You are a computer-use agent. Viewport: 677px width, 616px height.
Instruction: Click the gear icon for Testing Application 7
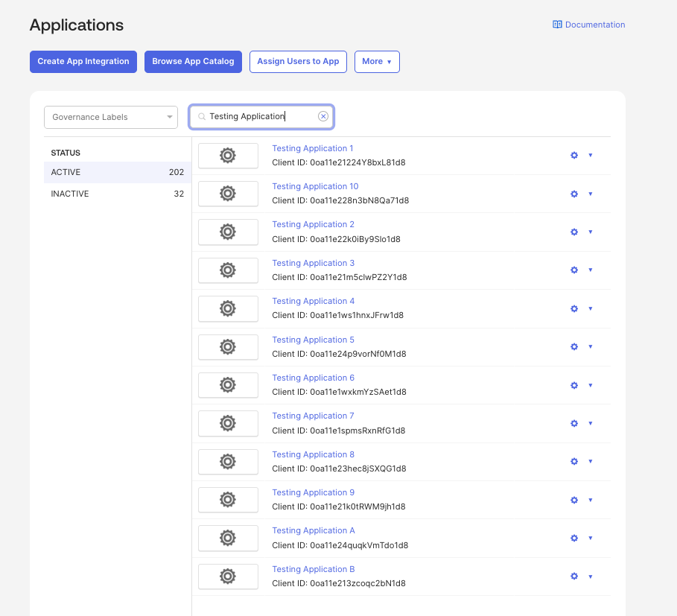tap(573, 424)
